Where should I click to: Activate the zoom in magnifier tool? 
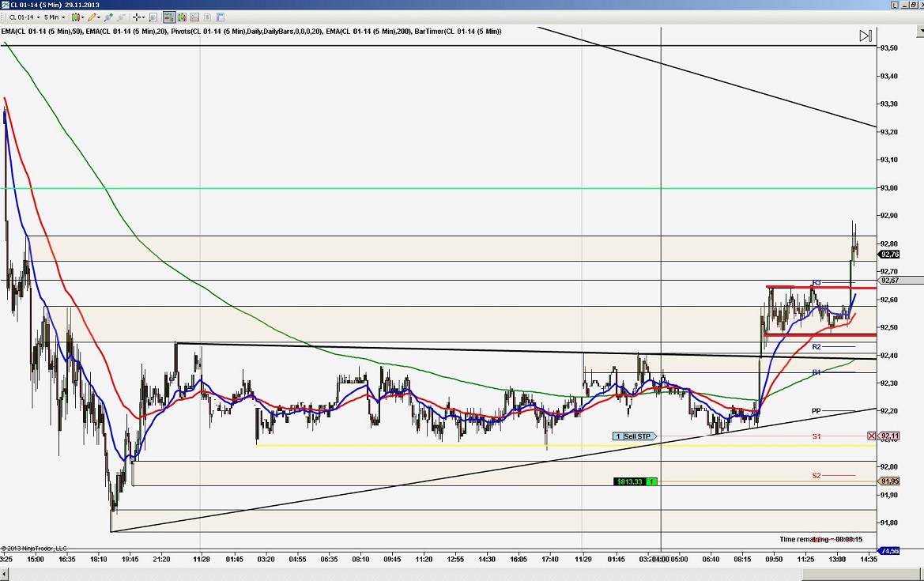107,17
